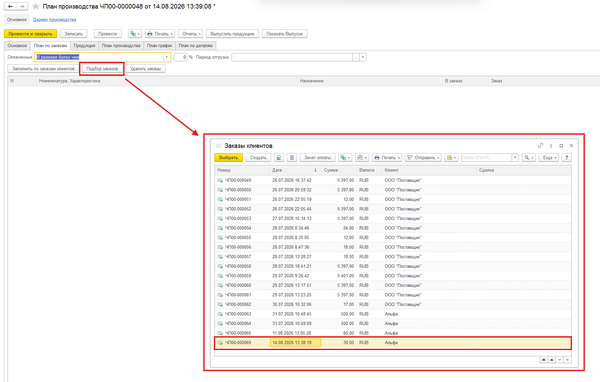Move one row up with the bottom navigation arrow
This screenshot has height=382, width=600.
[551, 360]
